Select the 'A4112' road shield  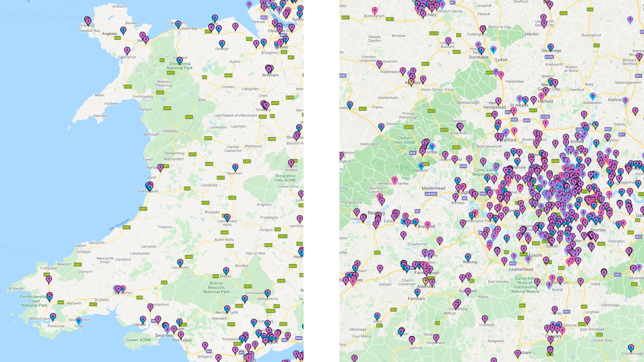tap(282, 236)
